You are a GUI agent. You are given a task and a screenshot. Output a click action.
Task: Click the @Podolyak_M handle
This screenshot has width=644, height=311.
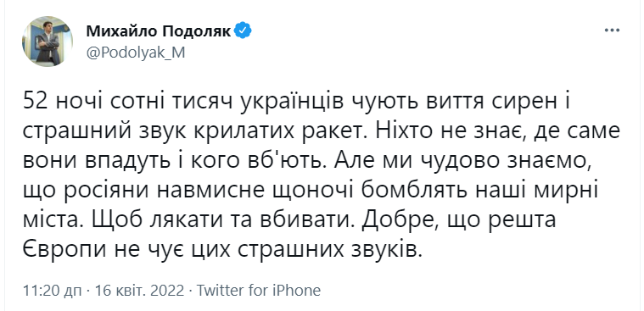tap(136, 53)
